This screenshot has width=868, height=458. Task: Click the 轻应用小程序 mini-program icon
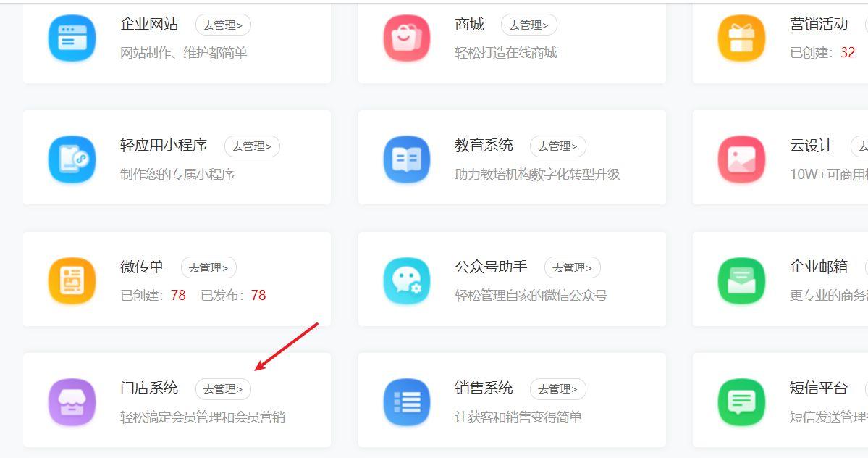coord(72,159)
